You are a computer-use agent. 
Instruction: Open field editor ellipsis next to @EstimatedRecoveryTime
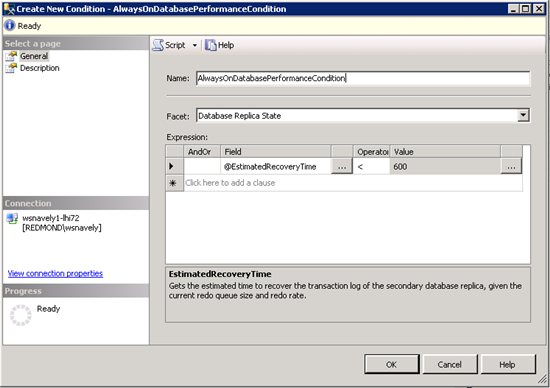pos(342,167)
